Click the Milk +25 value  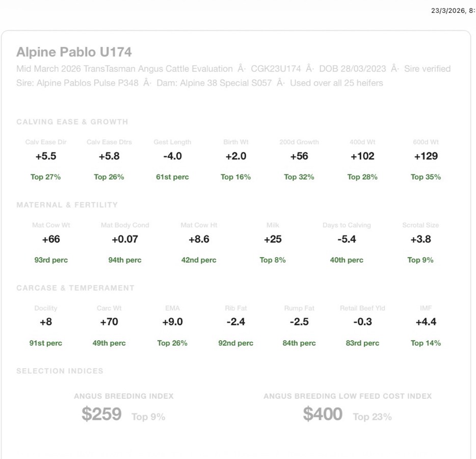click(273, 239)
